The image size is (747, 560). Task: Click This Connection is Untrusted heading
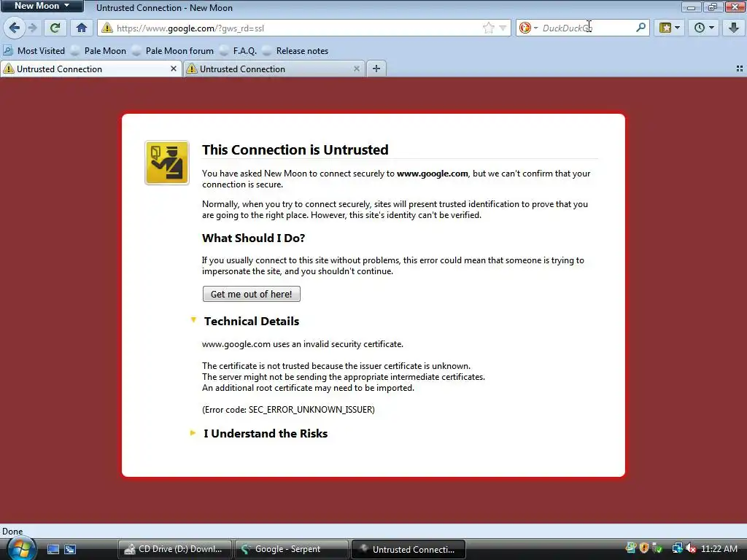click(295, 149)
